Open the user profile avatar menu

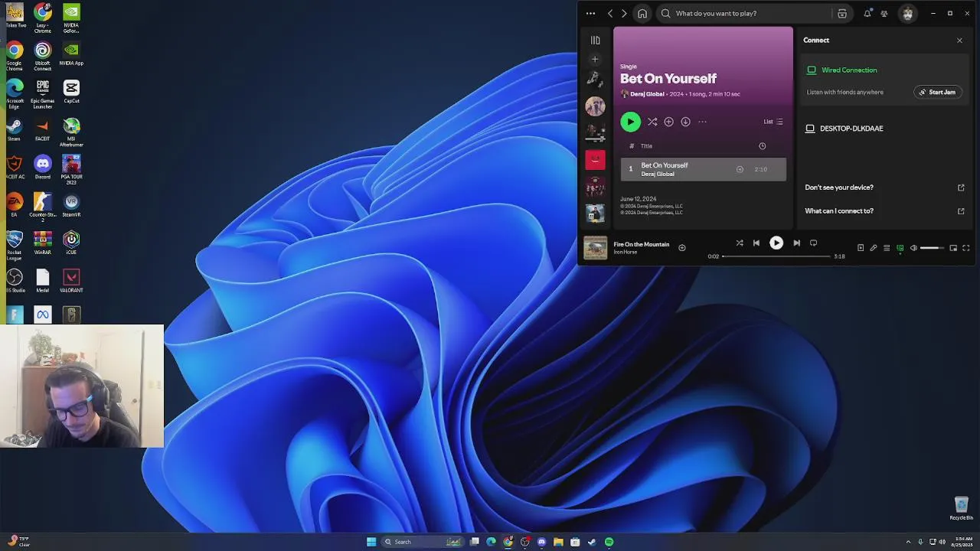tap(908, 13)
